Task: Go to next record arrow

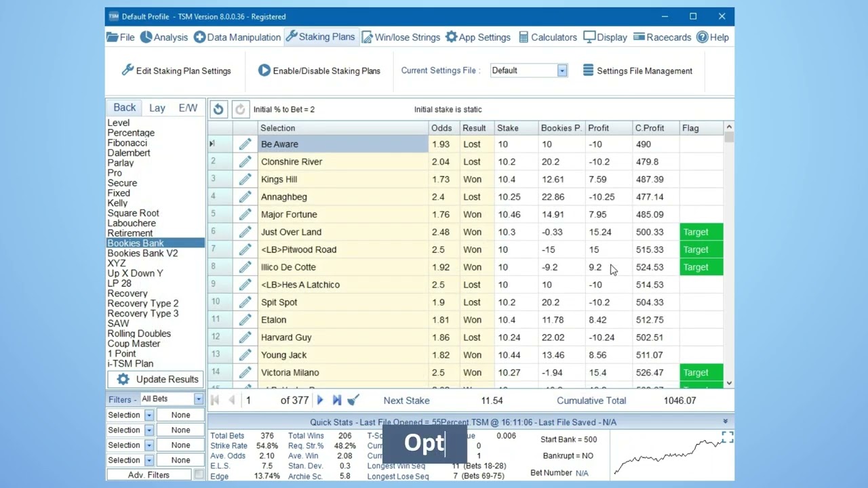Action: pyautogui.click(x=321, y=401)
